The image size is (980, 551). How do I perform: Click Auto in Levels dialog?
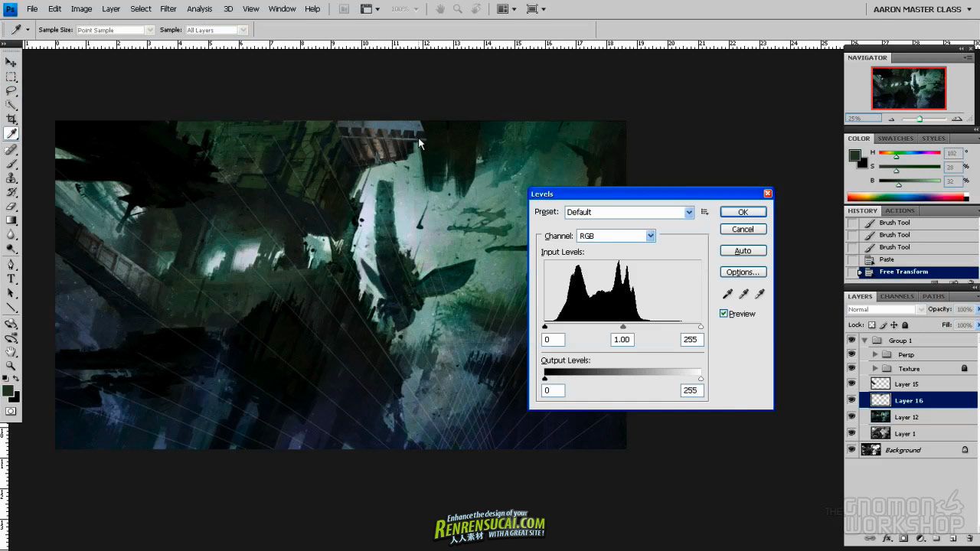(x=743, y=250)
